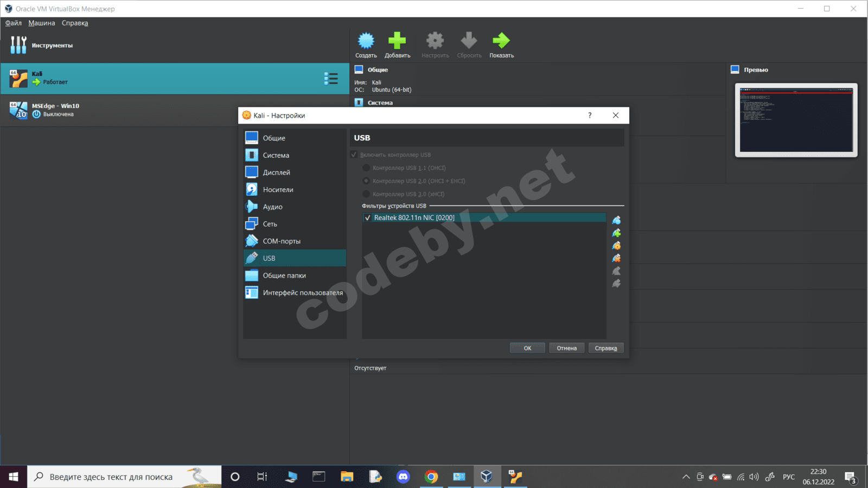Open the taskbar clock and date
The height and width of the screenshot is (488, 868).
pyautogui.click(x=819, y=477)
